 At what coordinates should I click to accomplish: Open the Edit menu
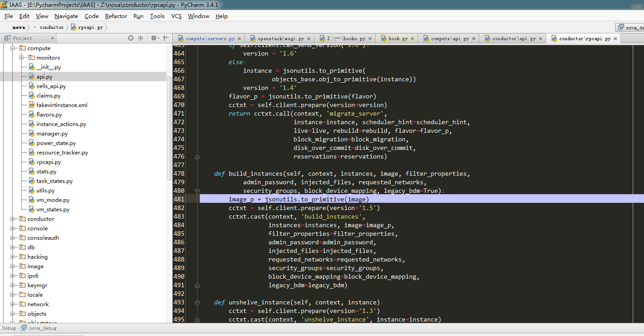[x=24, y=16]
